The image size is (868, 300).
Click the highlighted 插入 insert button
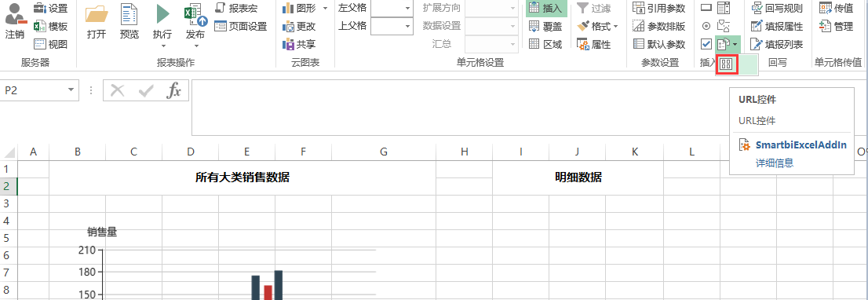(x=546, y=9)
